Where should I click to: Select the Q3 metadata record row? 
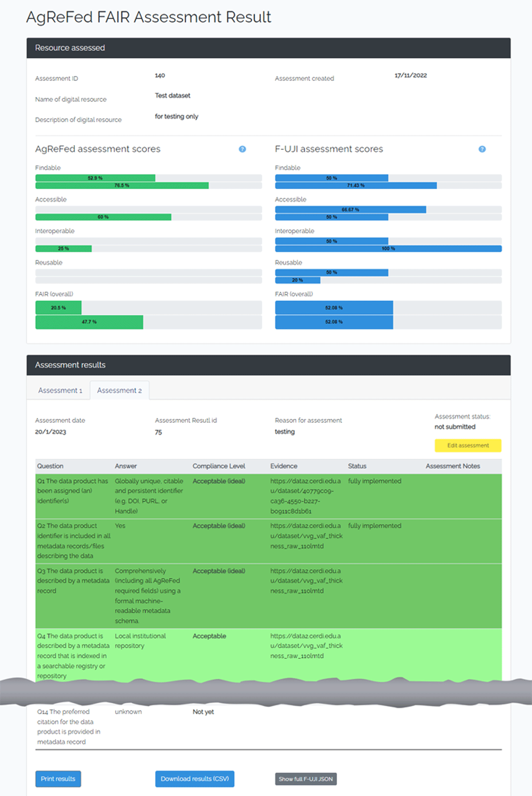tap(269, 596)
